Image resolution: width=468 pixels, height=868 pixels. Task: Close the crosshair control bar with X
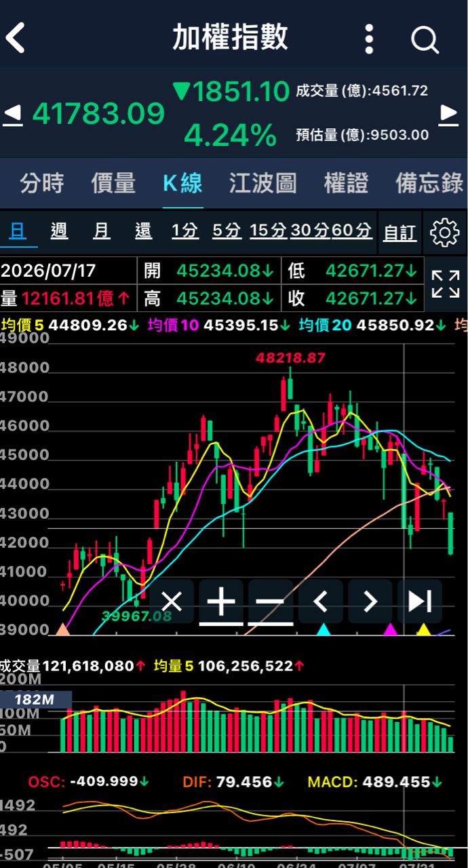point(172,601)
